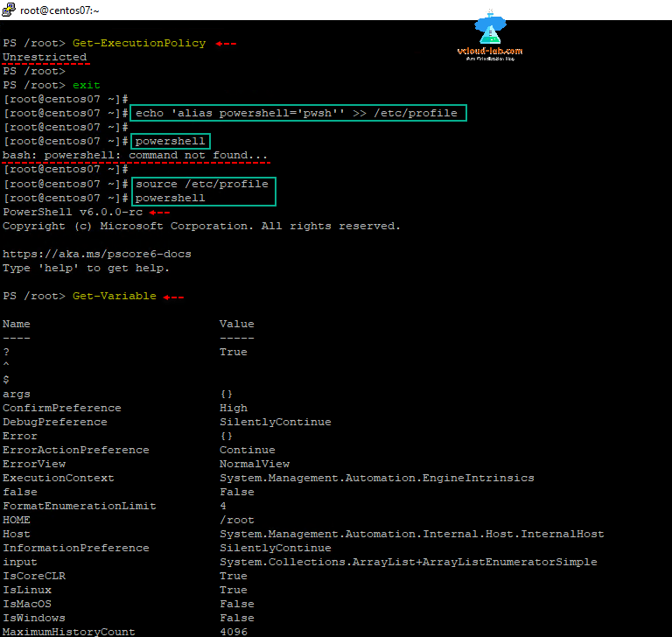Click the High value of ConfirmPreference
Screen dimensions: 672x637
pyautogui.click(x=234, y=408)
